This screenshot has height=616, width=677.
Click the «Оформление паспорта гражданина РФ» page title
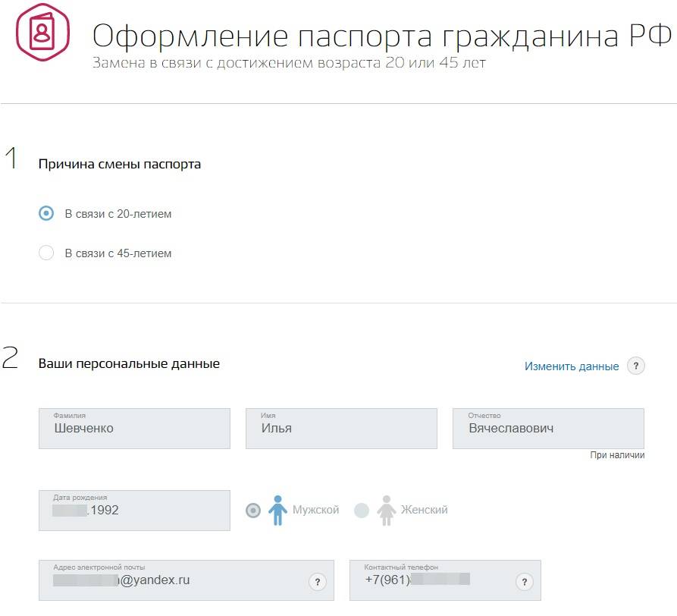[381, 36]
